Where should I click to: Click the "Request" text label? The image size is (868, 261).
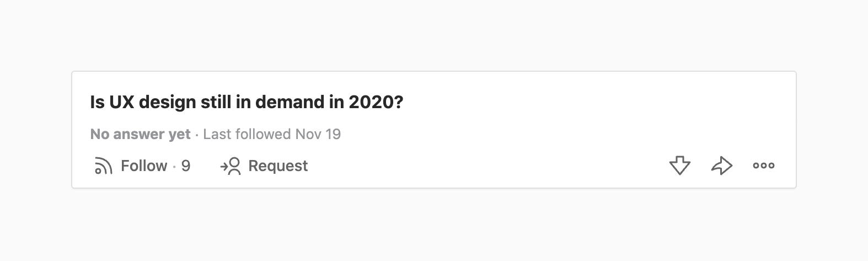278,166
